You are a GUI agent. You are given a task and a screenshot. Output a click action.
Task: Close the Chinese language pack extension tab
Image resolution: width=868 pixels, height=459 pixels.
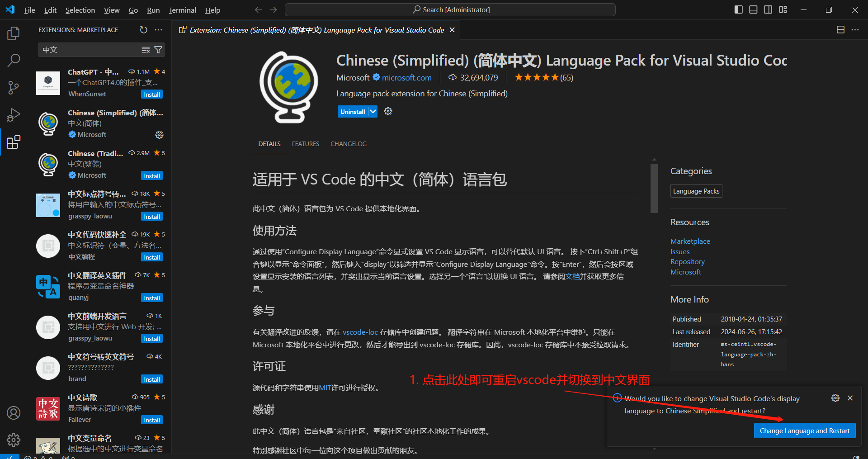tap(452, 30)
